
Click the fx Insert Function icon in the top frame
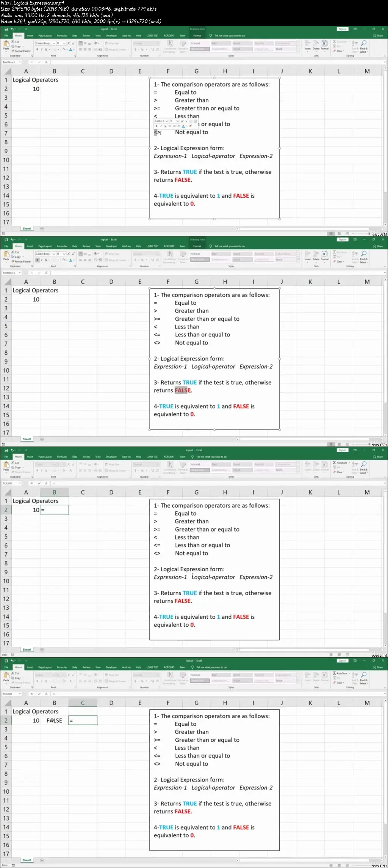pyautogui.click(x=46, y=62)
